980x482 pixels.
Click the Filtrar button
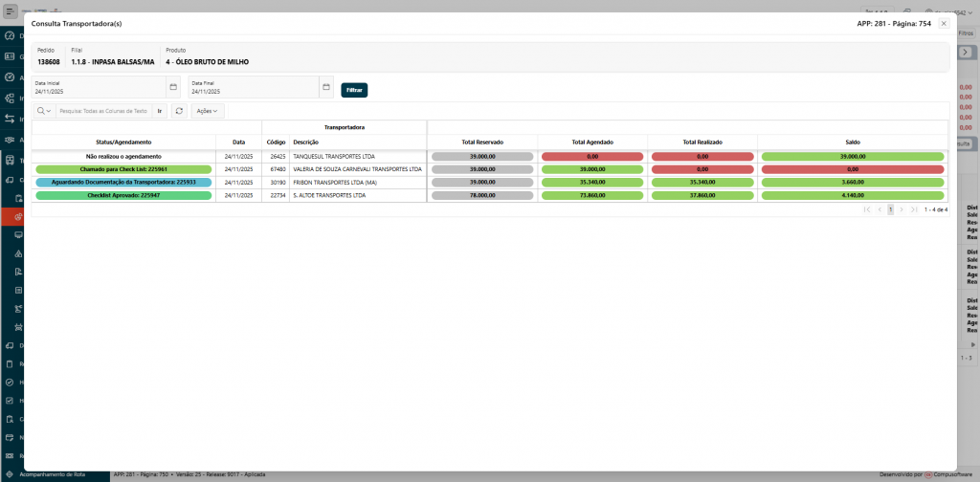pos(354,90)
